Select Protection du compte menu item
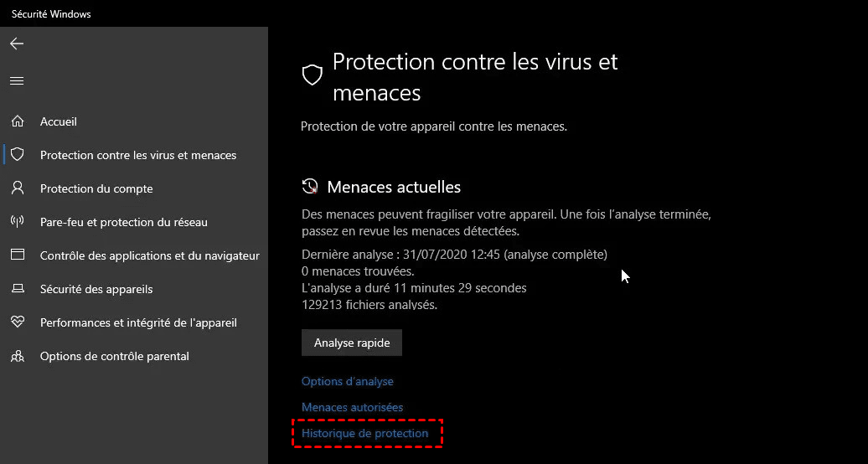 (96, 188)
